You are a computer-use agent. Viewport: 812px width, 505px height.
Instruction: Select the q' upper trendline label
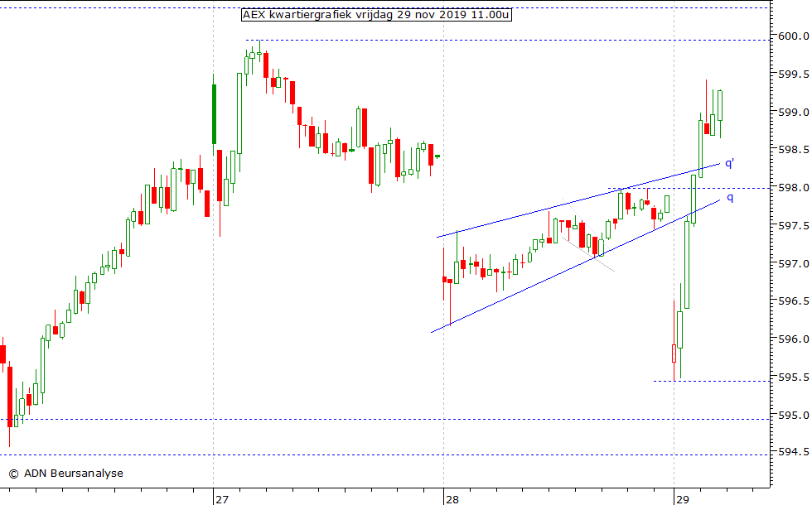(729, 164)
